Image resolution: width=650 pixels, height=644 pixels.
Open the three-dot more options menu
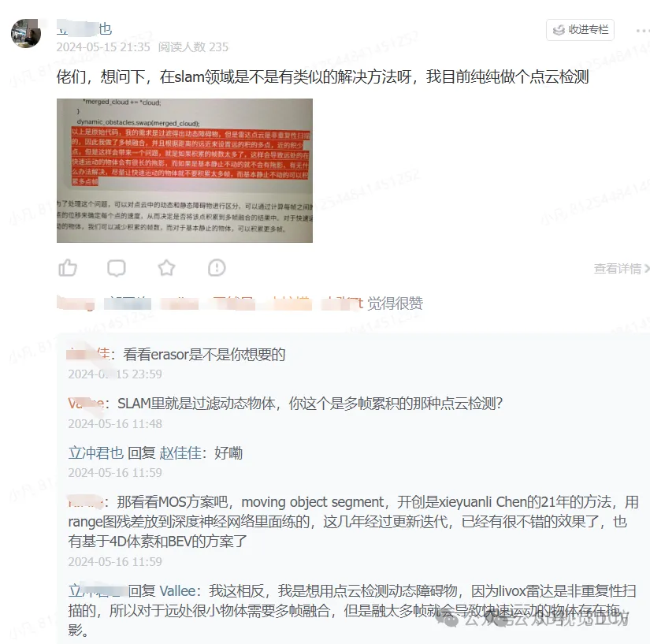(643, 31)
